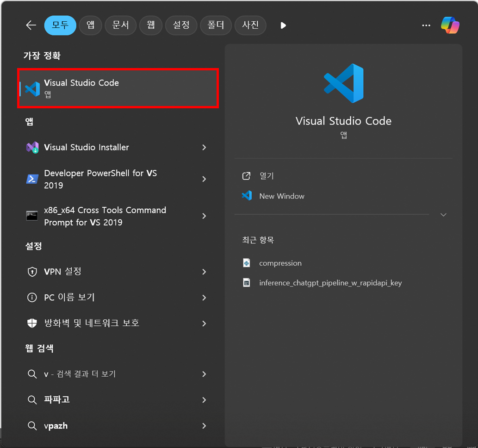Click the Visual Studio Code icon in best match
Screen dimensions: 478x448
(32, 89)
